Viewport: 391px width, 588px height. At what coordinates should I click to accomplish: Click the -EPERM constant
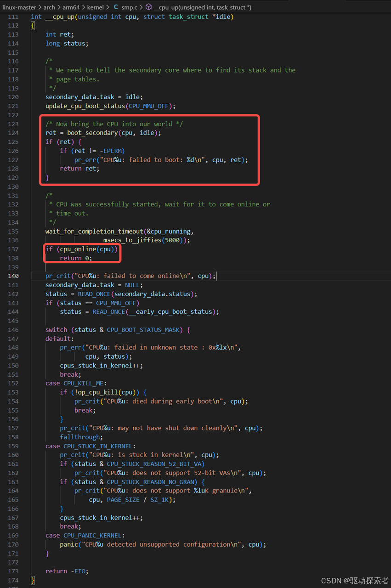coord(112,151)
